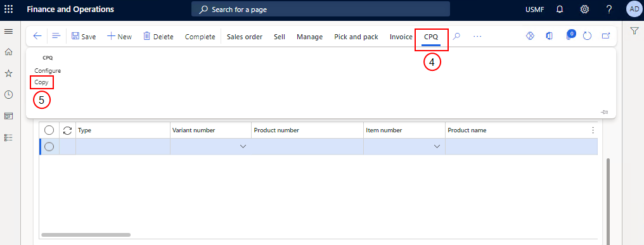Go to Home in sidebar
Image resolution: width=644 pixels, height=245 pixels.
coord(8,52)
